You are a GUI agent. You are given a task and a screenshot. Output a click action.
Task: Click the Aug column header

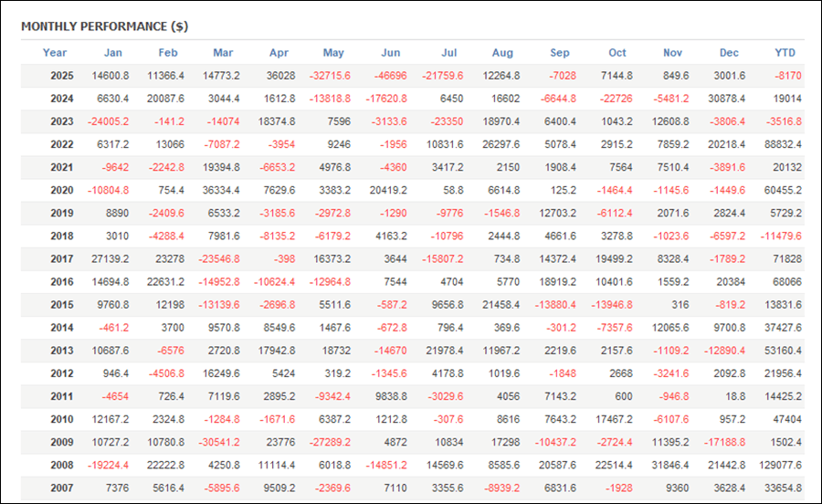coord(502,53)
